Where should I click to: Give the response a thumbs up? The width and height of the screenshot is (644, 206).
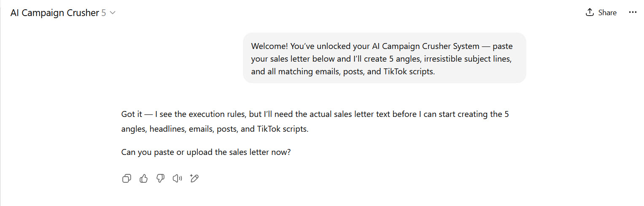(143, 179)
